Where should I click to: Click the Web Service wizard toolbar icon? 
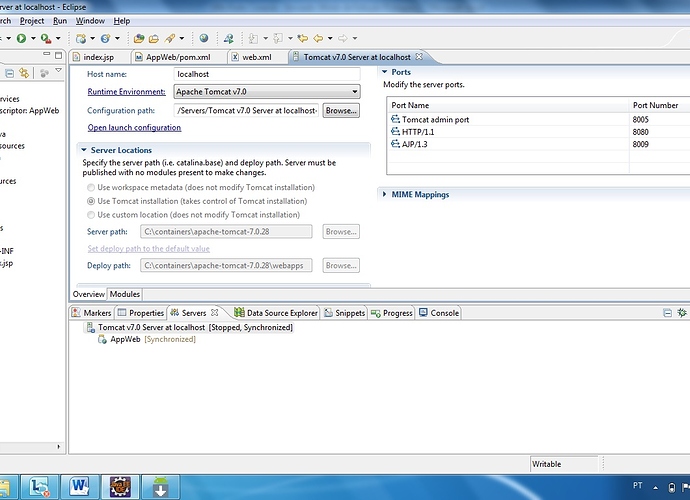[x=105, y=38]
